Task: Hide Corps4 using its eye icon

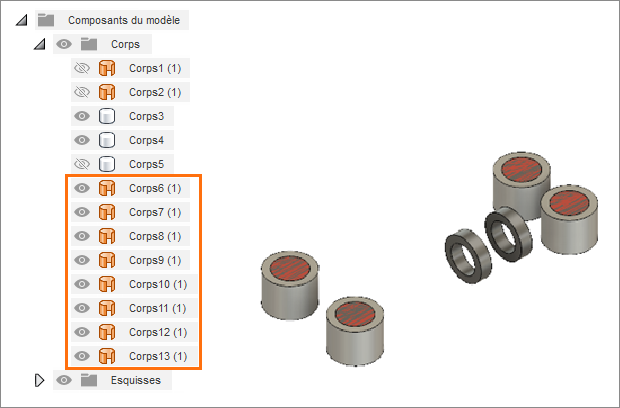Action: click(82, 140)
